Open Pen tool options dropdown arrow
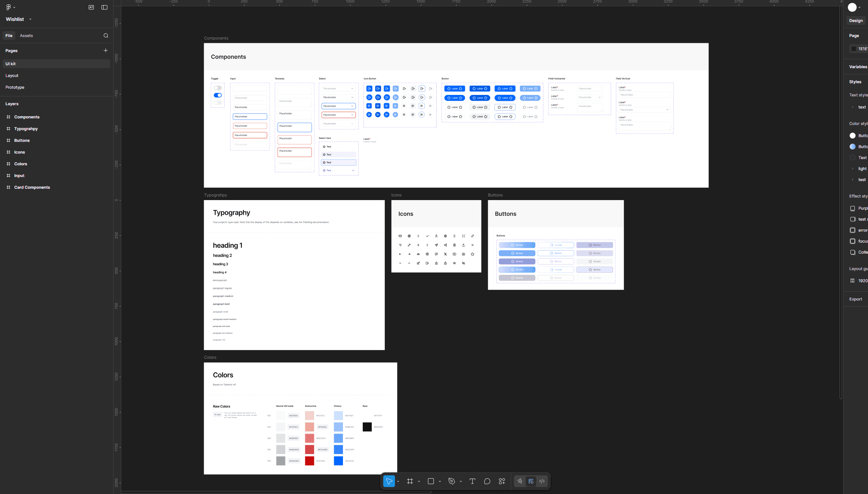The height and width of the screenshot is (494, 868). (461, 482)
